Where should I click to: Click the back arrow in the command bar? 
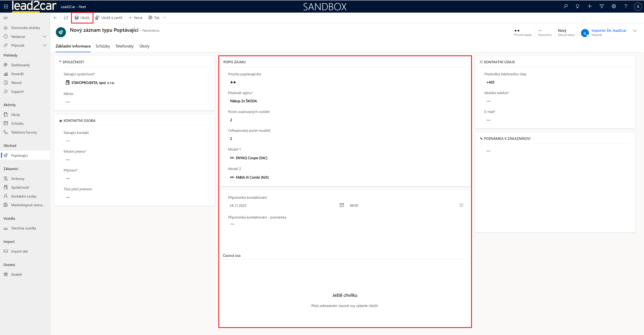click(56, 18)
